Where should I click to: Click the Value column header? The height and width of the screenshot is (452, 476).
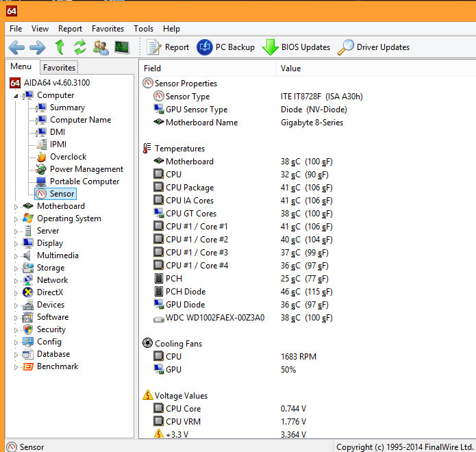point(376,68)
